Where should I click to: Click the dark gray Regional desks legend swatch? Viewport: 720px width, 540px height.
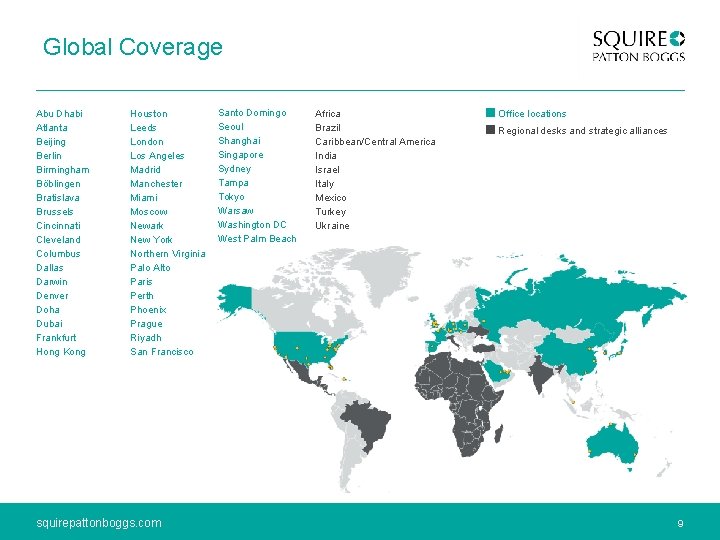[x=490, y=130]
